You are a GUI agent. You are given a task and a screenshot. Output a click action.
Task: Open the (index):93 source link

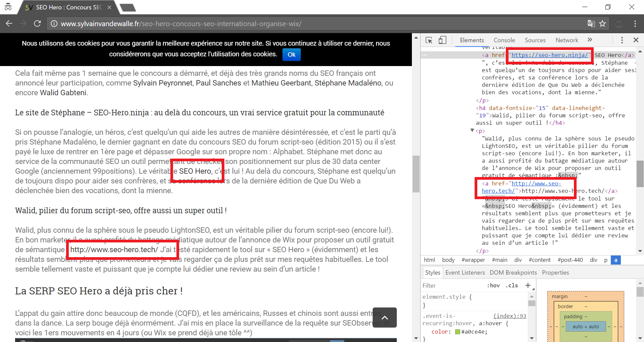coord(509,316)
